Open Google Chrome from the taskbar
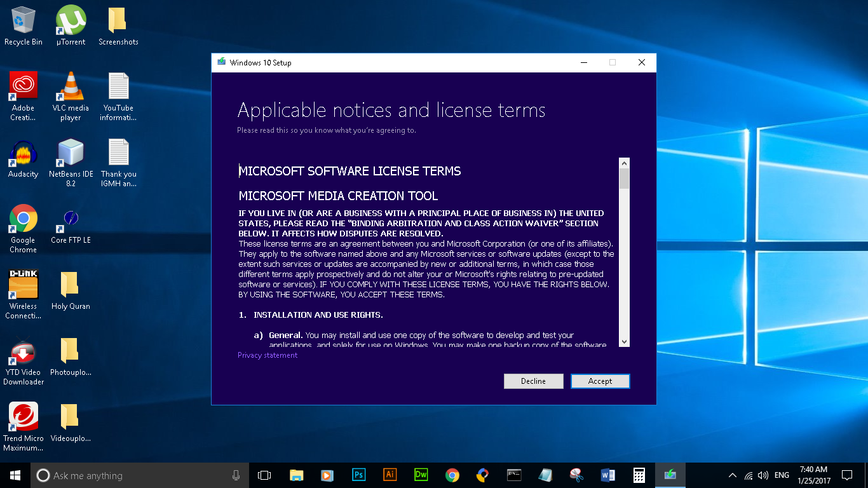Viewport: 868px width, 488px height. [x=452, y=475]
